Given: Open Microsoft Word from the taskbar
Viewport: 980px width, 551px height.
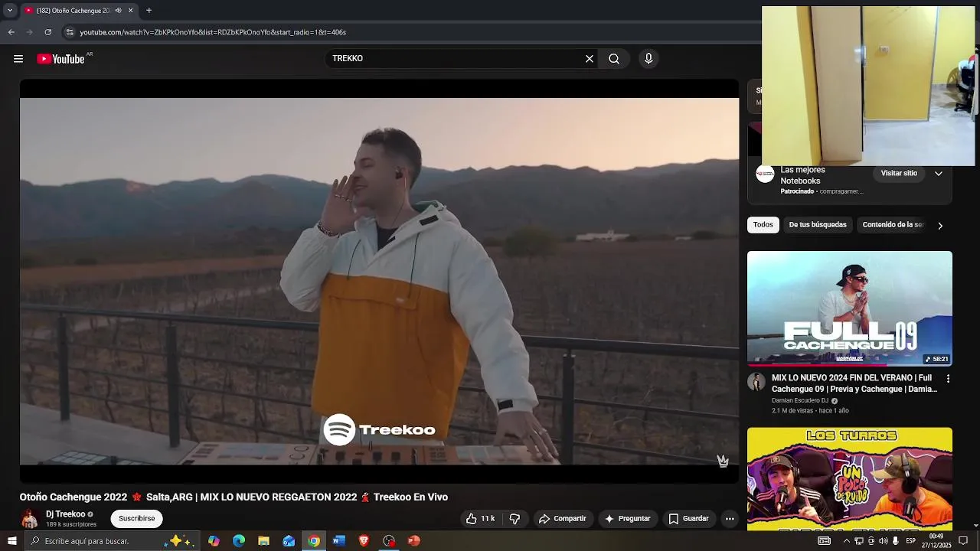Looking at the screenshot, I should click(x=339, y=541).
